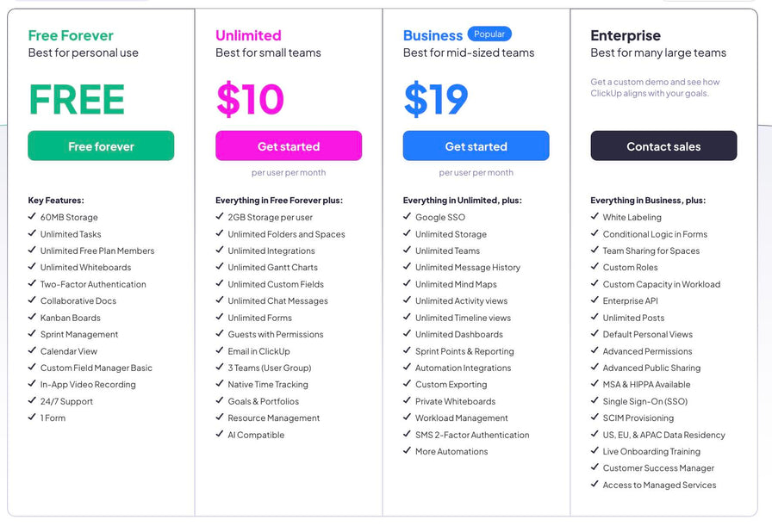Viewport: 772px width, 532px height.
Task: Click the checkmark beside AI Compatible
Action: coord(221,435)
